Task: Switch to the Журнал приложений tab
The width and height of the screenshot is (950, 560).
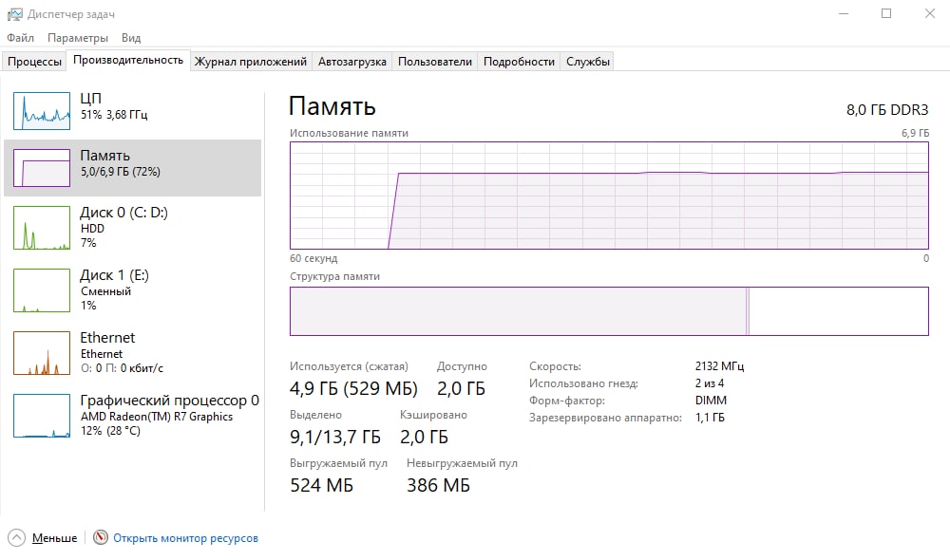Action: coord(250,62)
